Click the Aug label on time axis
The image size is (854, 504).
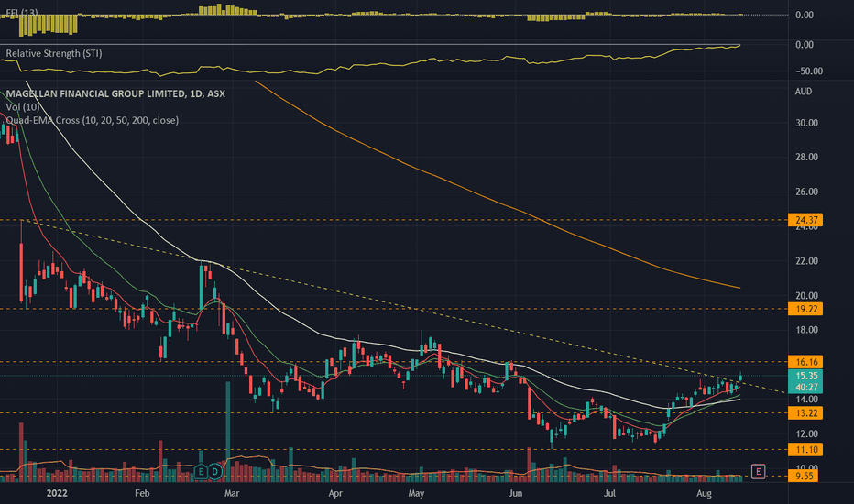[705, 493]
